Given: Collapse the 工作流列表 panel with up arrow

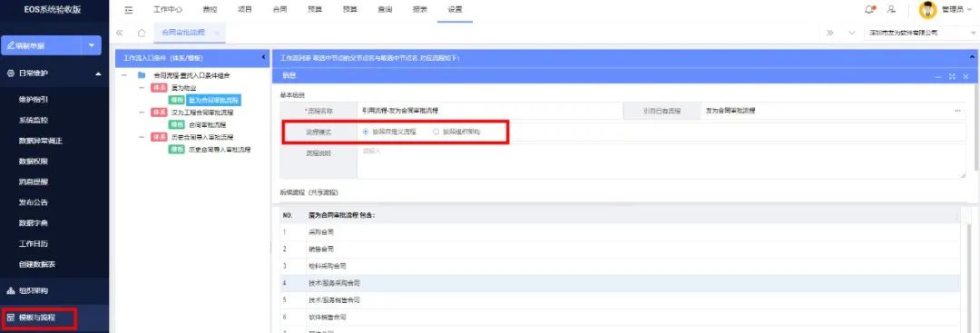Looking at the screenshot, I should [972, 57].
